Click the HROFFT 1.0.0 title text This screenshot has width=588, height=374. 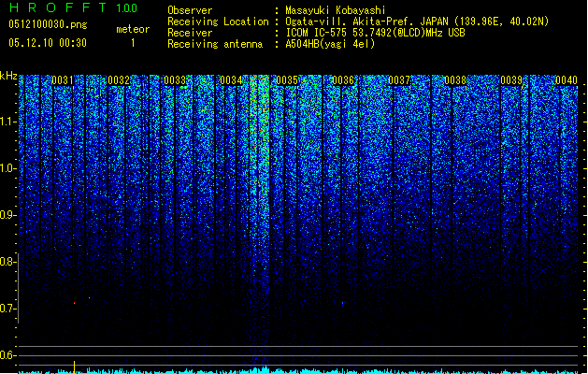point(73,7)
